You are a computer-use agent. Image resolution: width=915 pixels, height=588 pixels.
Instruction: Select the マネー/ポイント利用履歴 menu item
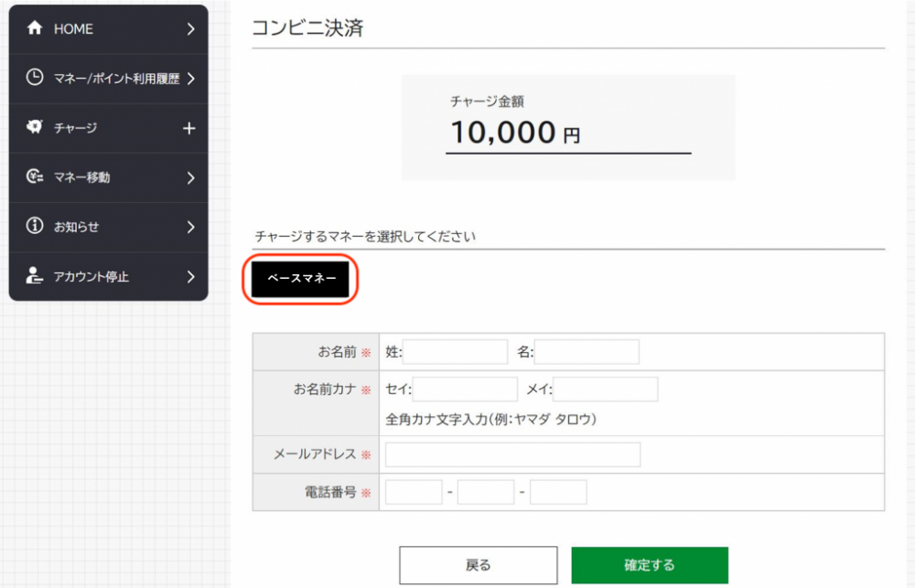(115, 79)
